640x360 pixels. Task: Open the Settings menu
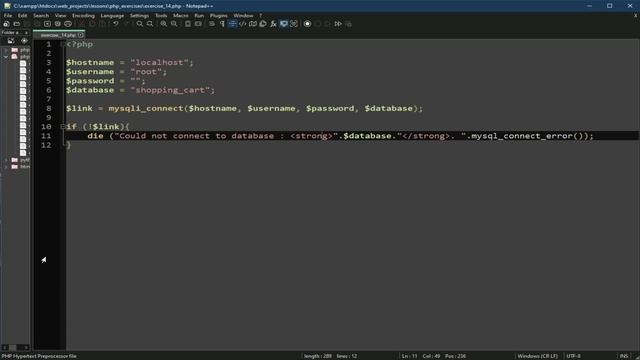pyautogui.click(x=139, y=16)
